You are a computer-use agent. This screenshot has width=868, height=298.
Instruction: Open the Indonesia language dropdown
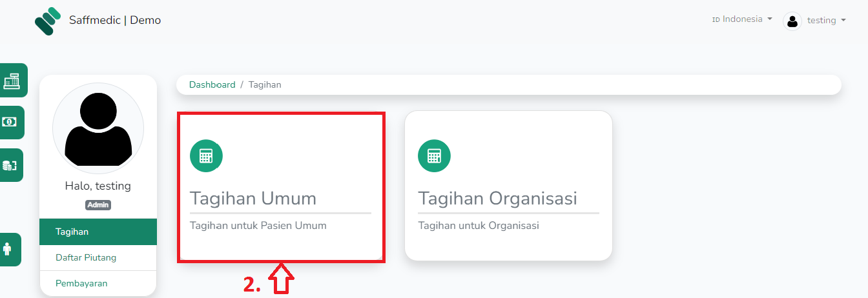pyautogui.click(x=742, y=19)
